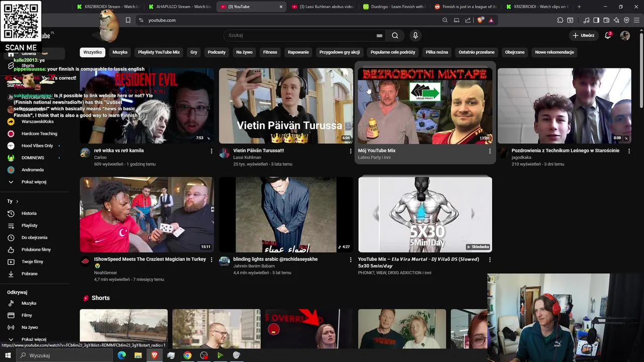Click the zoom magnifier icon in address bar
Screen dimensions: 644x362
[445, 20]
